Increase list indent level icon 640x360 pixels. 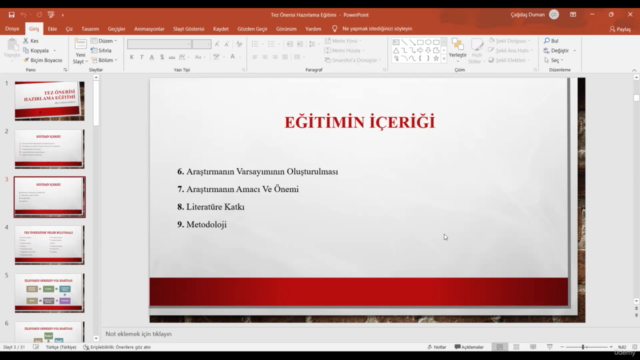300,44
